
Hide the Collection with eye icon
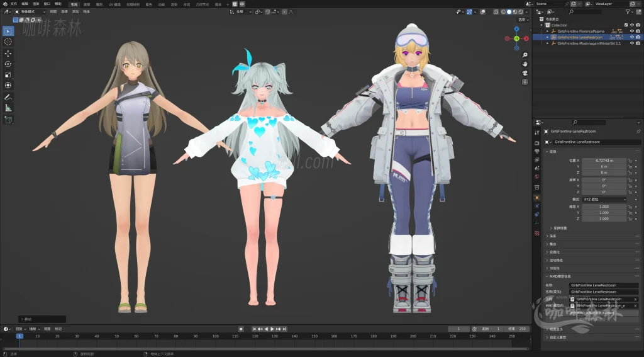point(631,25)
